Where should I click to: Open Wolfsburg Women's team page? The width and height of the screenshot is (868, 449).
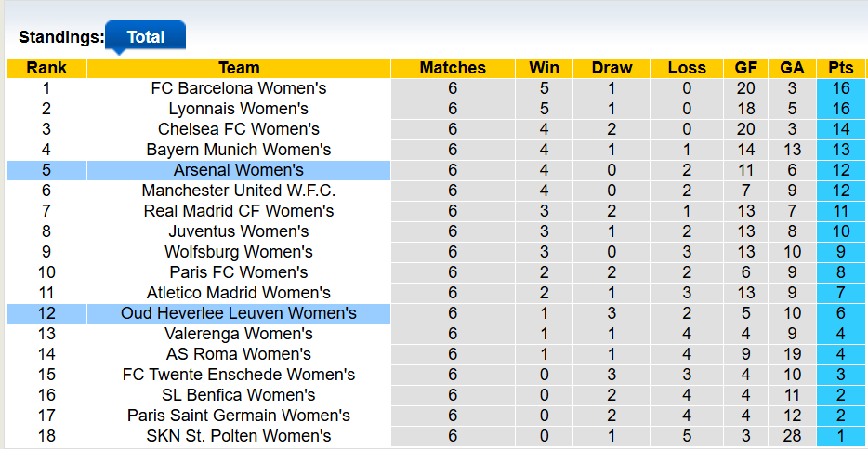click(x=239, y=252)
